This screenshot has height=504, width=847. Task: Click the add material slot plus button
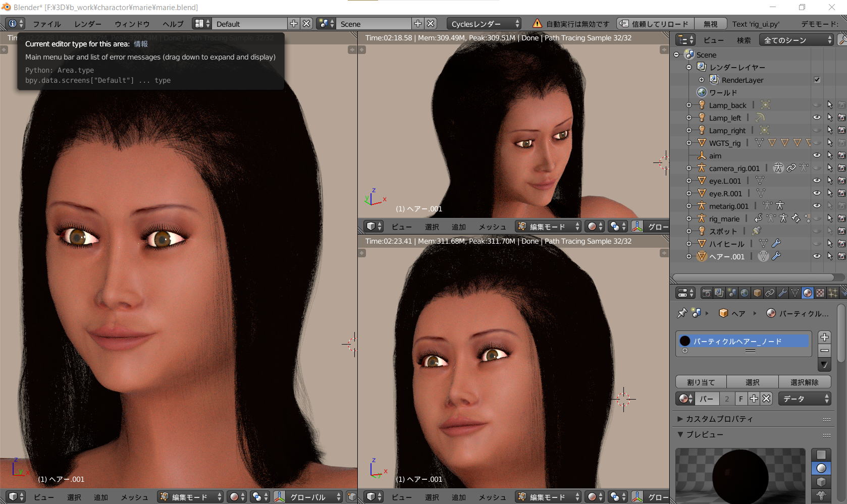824,337
